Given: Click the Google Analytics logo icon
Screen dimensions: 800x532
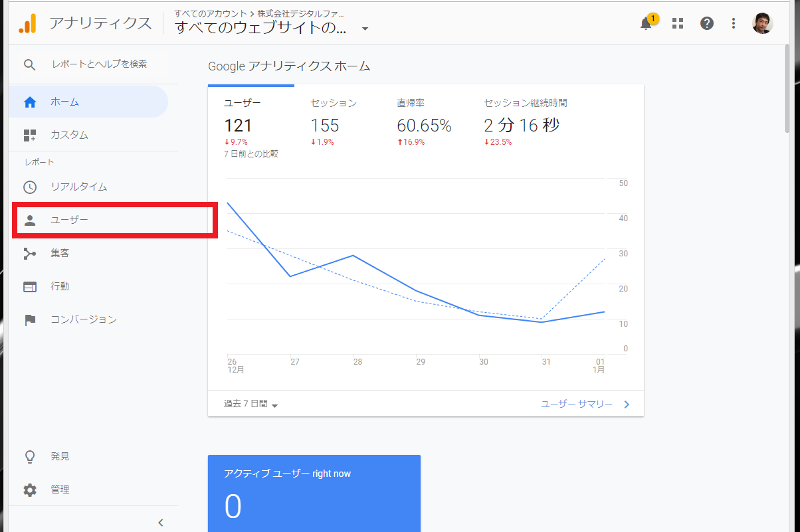Looking at the screenshot, I should [27, 23].
